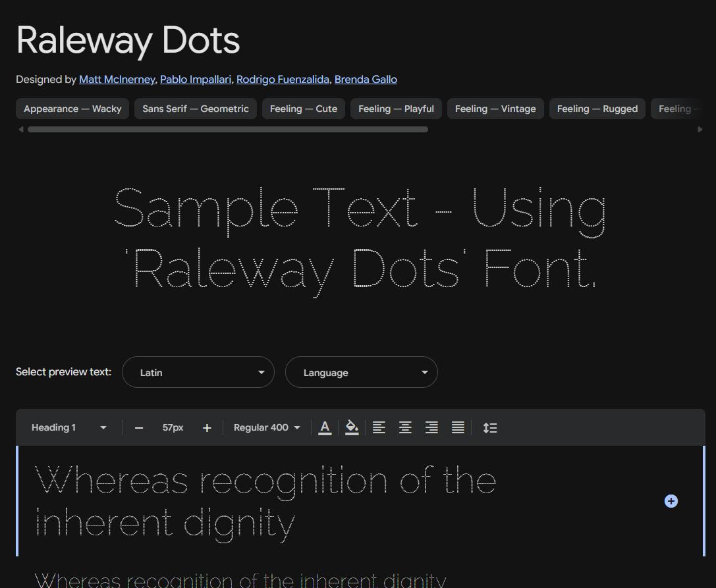Align preview text left

[x=379, y=428]
